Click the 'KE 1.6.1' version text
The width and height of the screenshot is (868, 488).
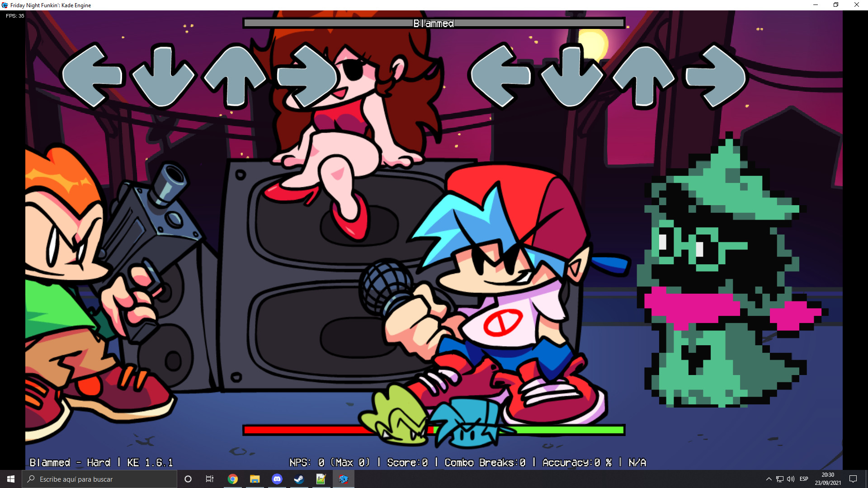150,462
